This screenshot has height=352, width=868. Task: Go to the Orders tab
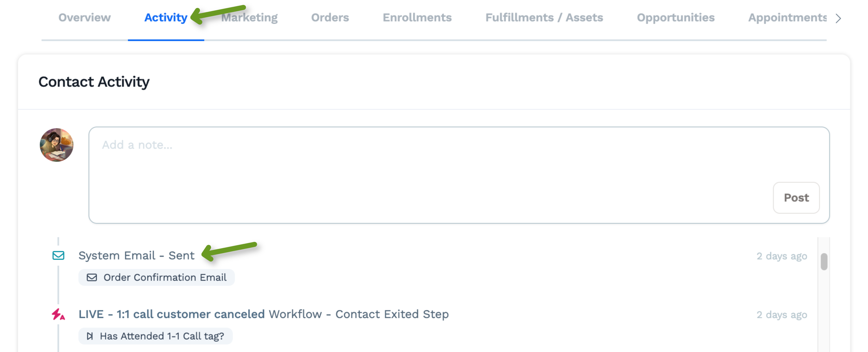pyautogui.click(x=330, y=17)
